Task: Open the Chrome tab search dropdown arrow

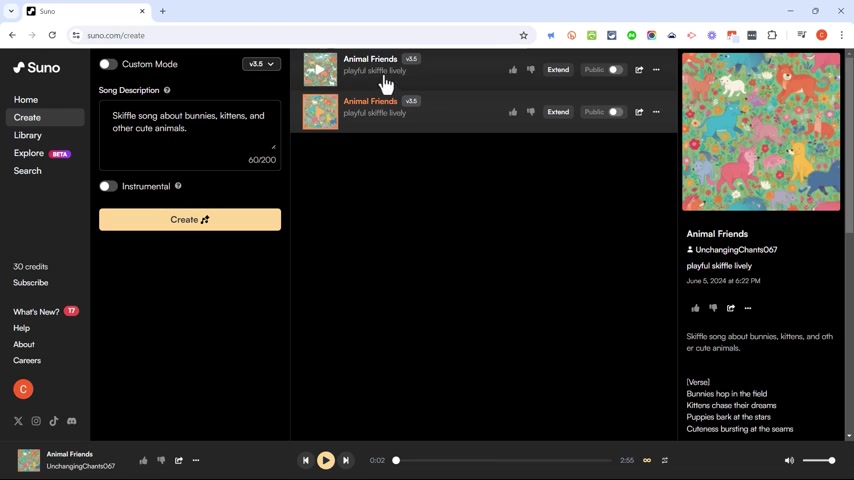Action: [11, 11]
